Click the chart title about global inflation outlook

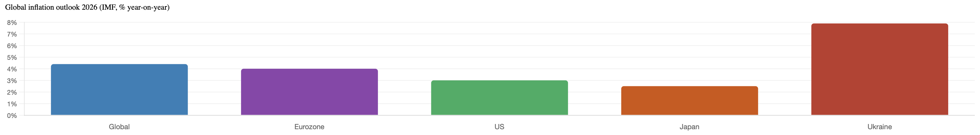pyautogui.click(x=87, y=7)
